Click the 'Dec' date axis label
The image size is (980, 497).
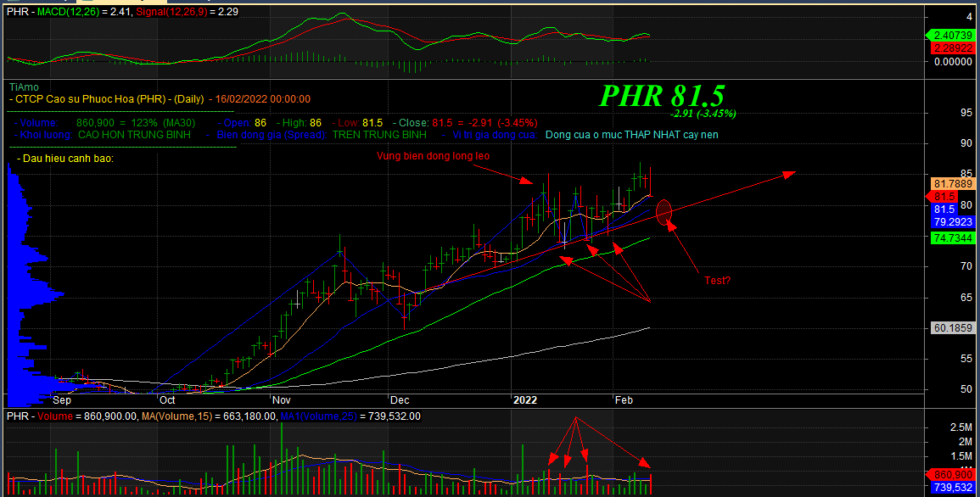pos(400,400)
